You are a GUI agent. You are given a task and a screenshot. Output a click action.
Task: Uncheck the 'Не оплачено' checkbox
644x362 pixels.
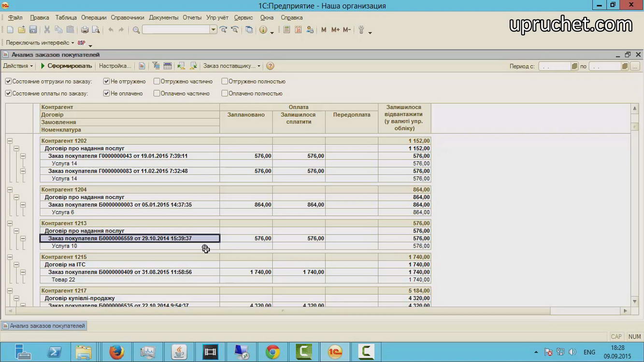106,94
